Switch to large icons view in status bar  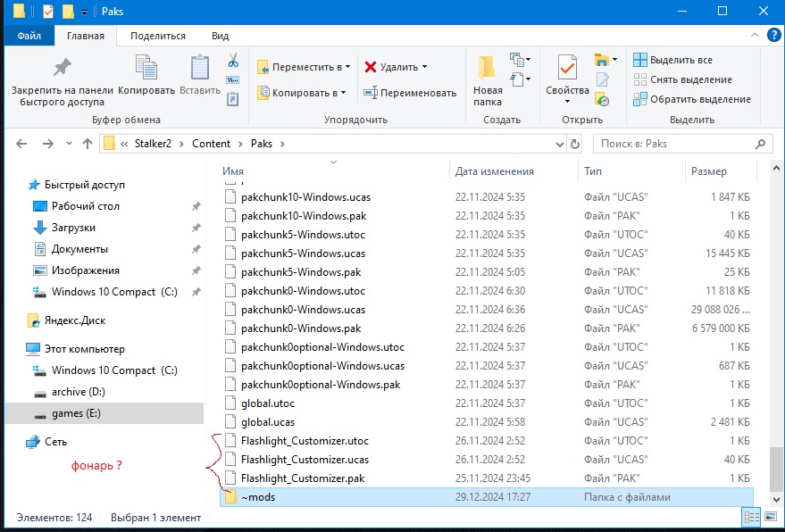click(771, 518)
